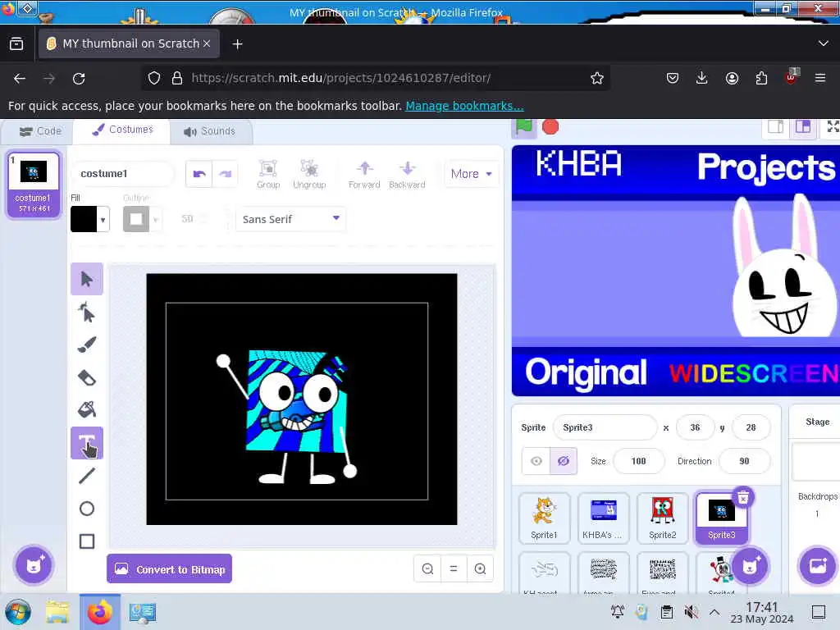Click the Outline color swatch

click(137, 219)
